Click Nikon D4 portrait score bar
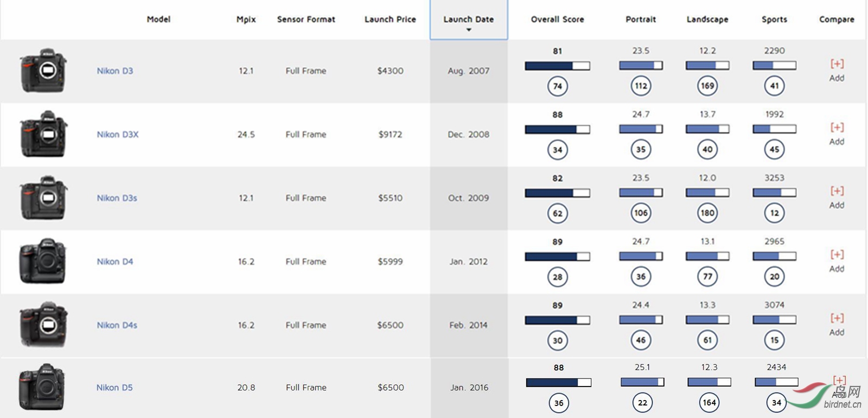Viewport: 868px width, 418px height. tap(641, 256)
